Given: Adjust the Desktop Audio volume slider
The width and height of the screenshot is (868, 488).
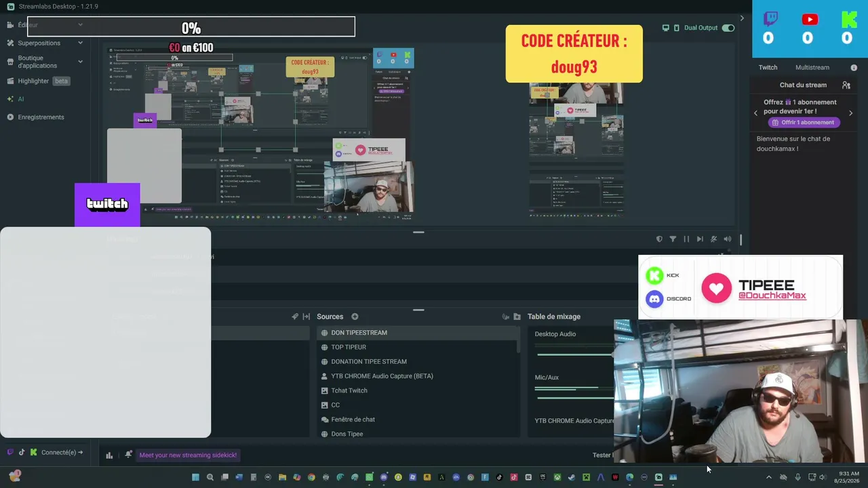Looking at the screenshot, I should click(574, 354).
